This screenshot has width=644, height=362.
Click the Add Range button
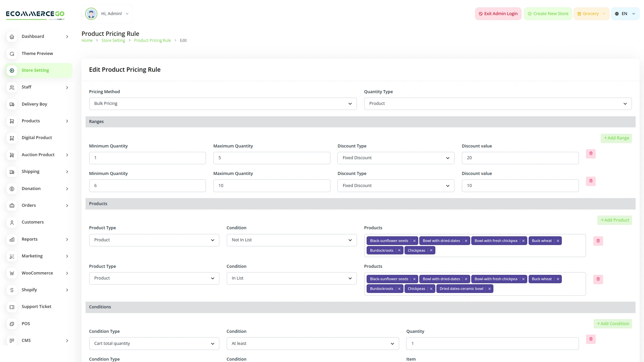(x=616, y=138)
